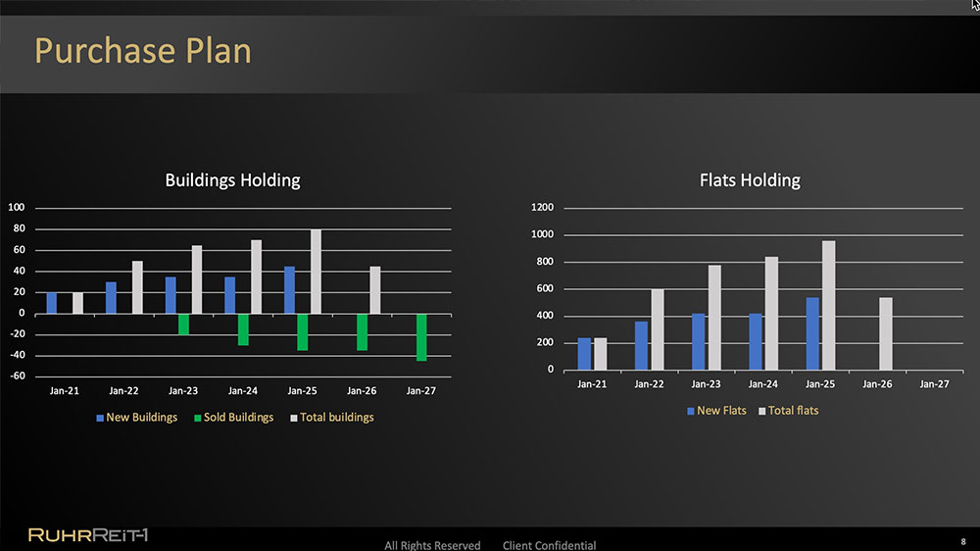Click the Jan-27 green Sold Buildings bar
The width and height of the screenshot is (980, 551).
coord(421,337)
